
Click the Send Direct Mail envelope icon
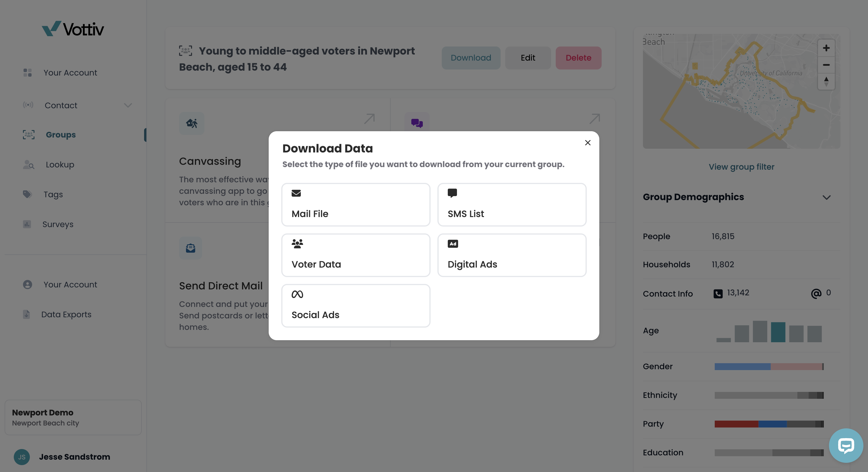tap(191, 248)
